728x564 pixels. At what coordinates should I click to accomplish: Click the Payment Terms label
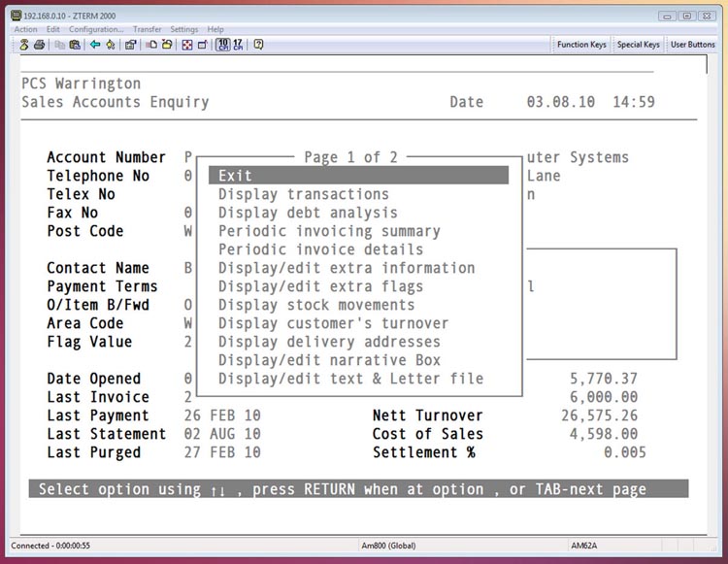click(102, 286)
